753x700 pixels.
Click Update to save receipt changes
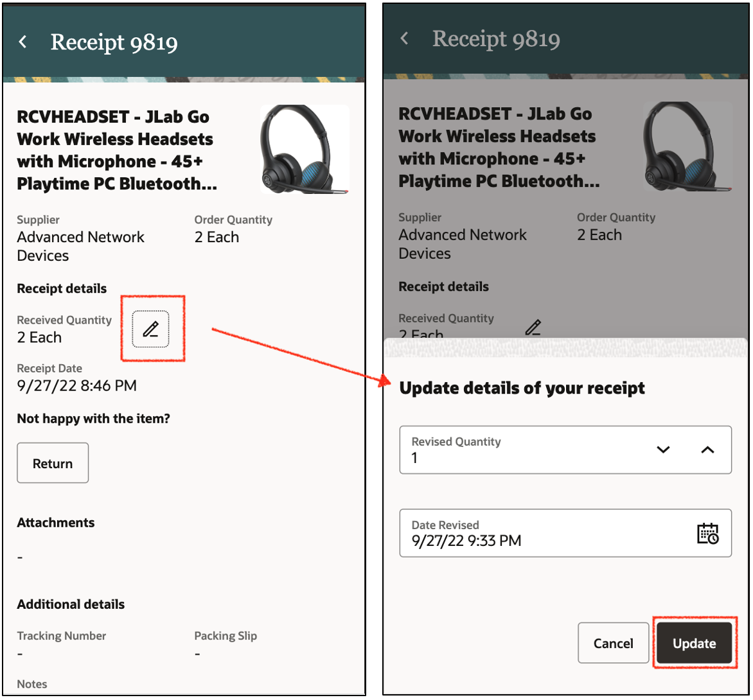tap(694, 643)
